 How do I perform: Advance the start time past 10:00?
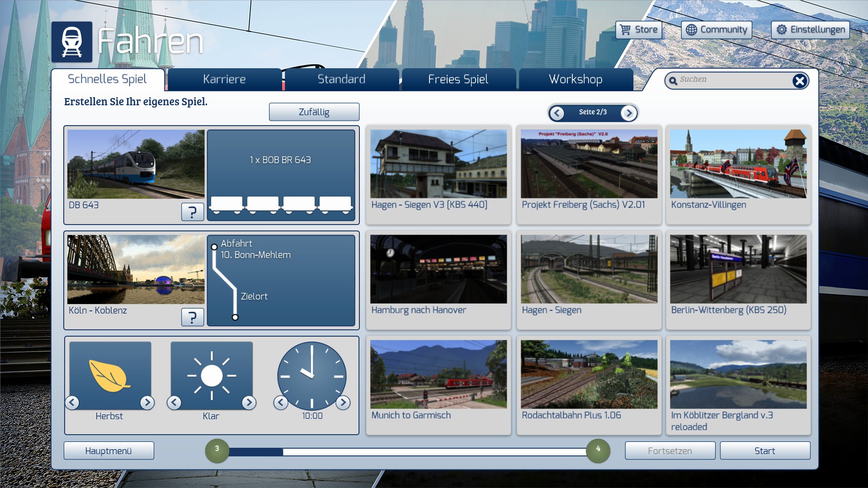[343, 402]
